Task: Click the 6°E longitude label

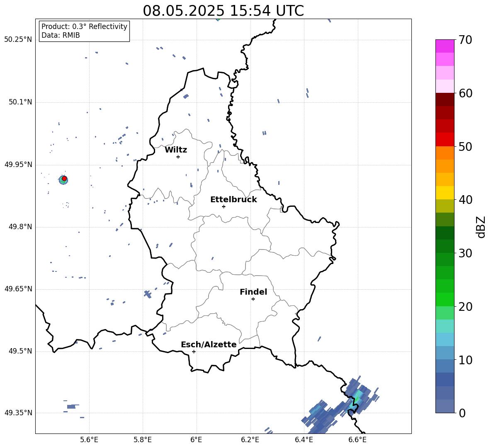Action: [196, 440]
